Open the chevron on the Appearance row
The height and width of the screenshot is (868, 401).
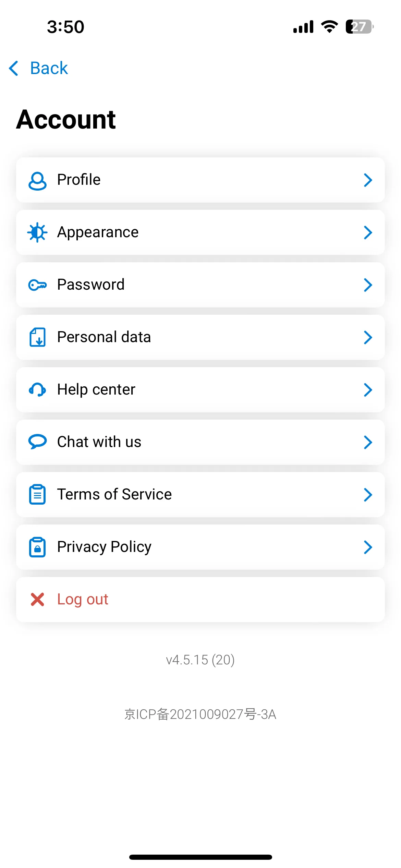pos(368,232)
